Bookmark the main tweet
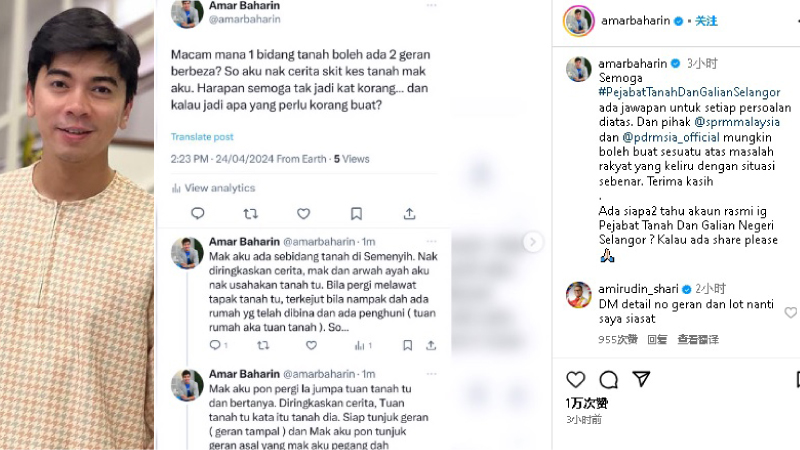 tap(357, 213)
